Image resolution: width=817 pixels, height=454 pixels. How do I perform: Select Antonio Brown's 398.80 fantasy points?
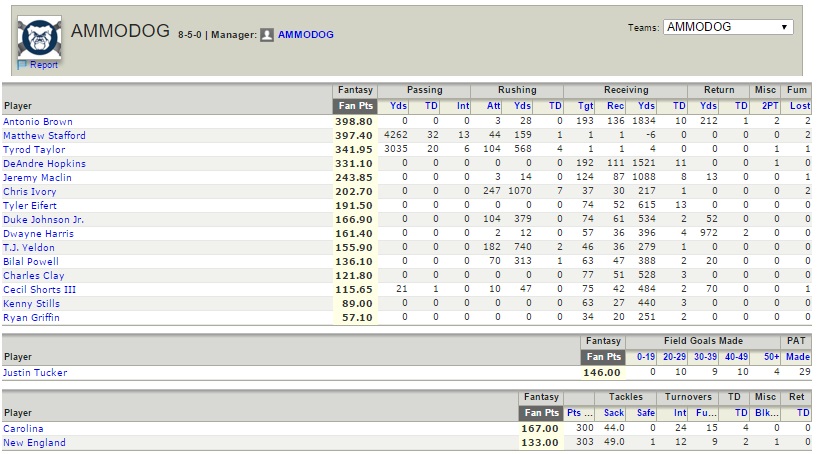[354, 121]
